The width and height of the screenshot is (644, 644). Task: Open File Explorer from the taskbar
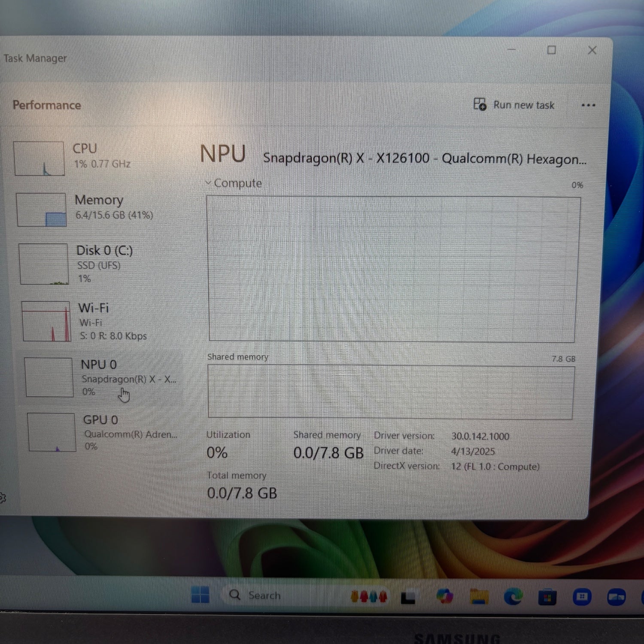tap(479, 597)
